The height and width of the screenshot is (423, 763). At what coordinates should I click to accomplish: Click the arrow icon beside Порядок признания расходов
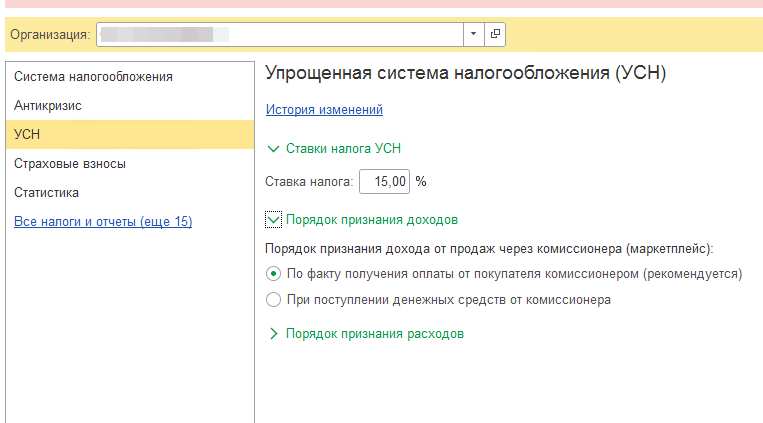(x=273, y=334)
